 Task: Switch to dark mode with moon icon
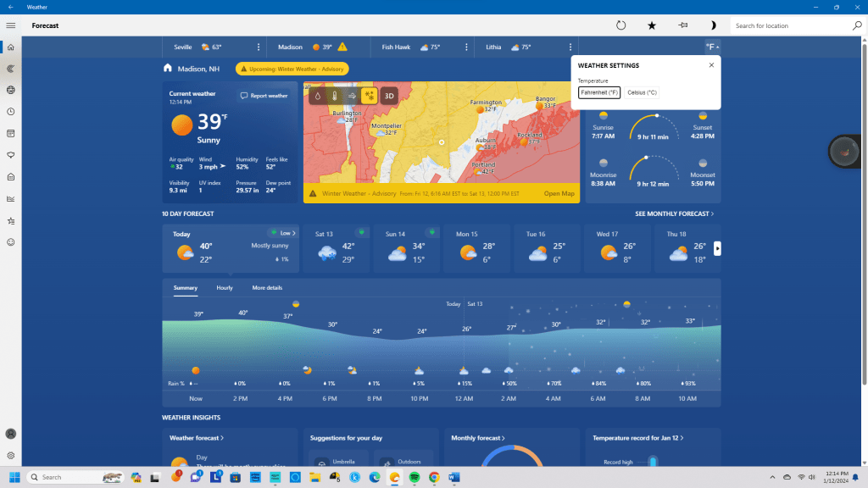tap(713, 25)
